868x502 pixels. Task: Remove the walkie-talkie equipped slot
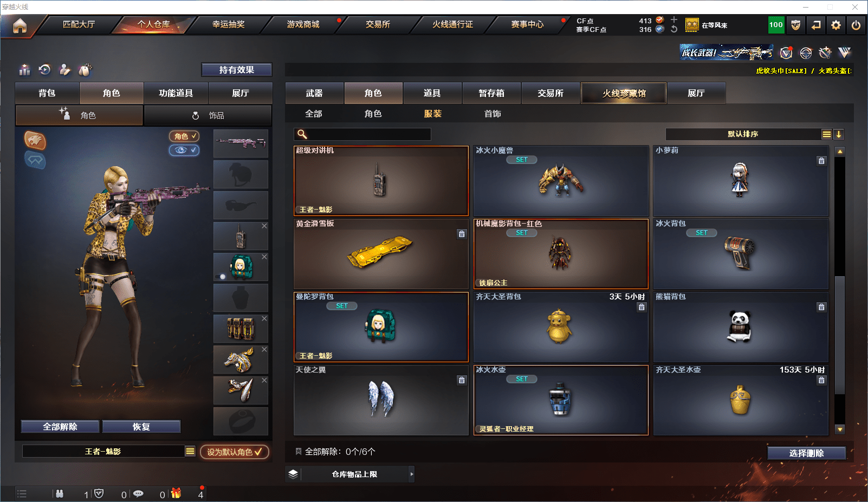[264, 226]
